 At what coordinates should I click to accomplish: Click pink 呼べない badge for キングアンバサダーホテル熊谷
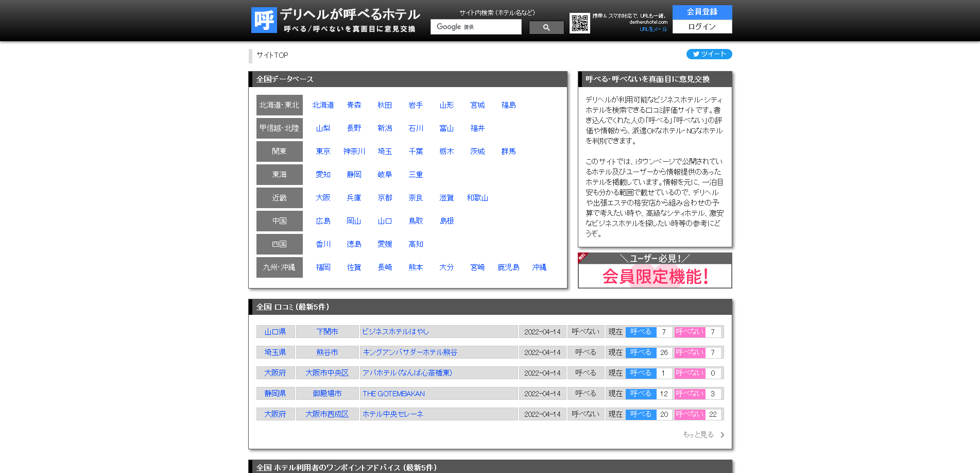pos(690,352)
